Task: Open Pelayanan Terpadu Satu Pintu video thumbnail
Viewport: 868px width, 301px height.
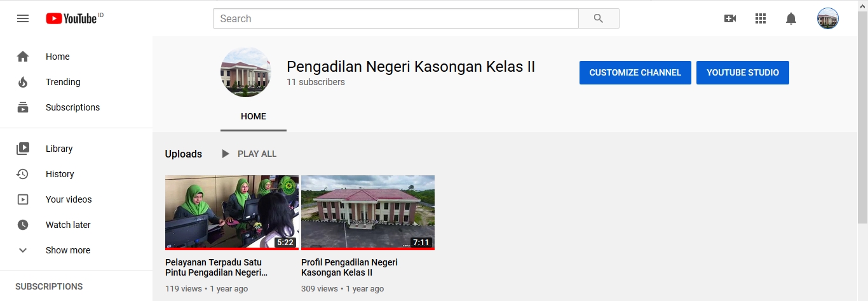Action: pos(232,213)
